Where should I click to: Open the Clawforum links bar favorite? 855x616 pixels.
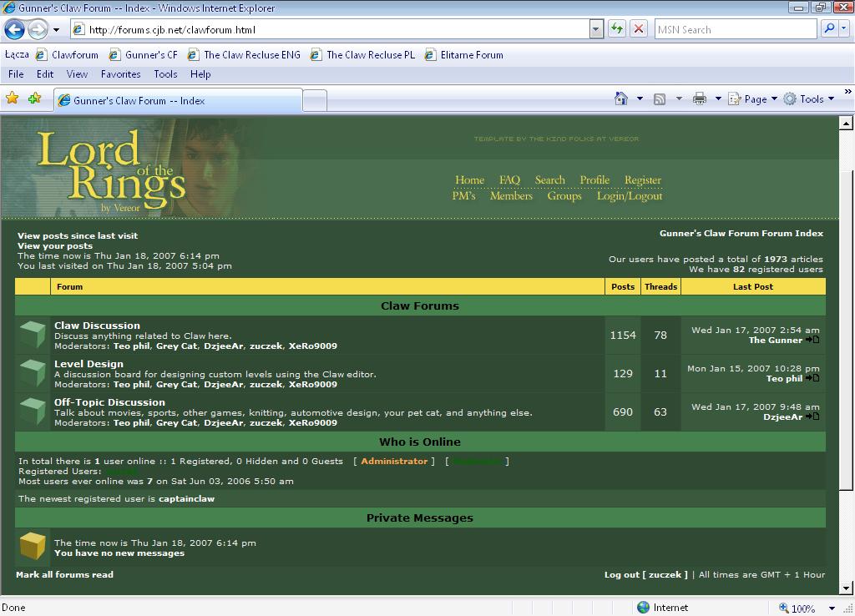coord(67,55)
